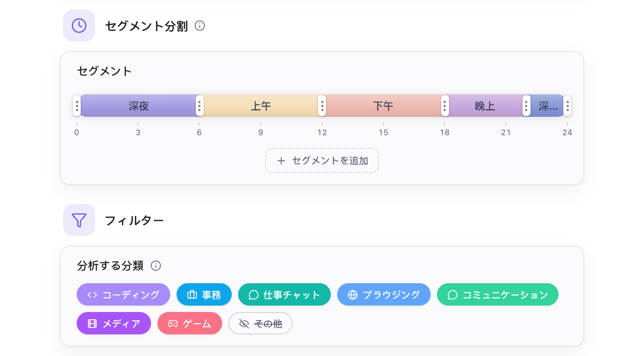The height and width of the screenshot is (356, 644).
Task: Select the 深夜 segment on the timeline
Action: (x=138, y=106)
